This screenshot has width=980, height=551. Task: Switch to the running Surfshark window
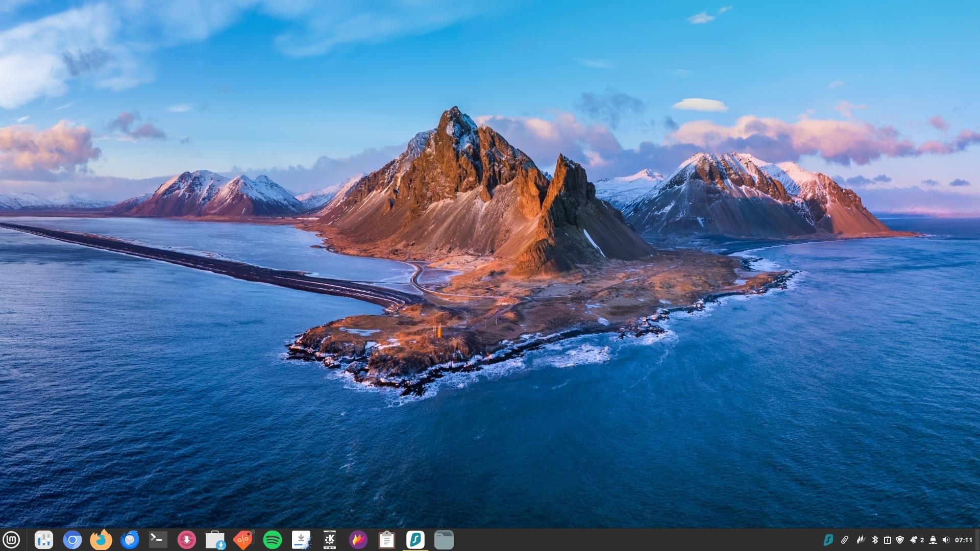coord(415,540)
